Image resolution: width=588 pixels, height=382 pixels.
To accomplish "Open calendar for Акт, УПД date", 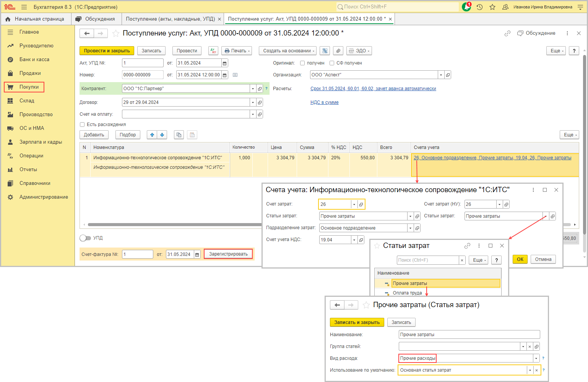I will tap(225, 63).
